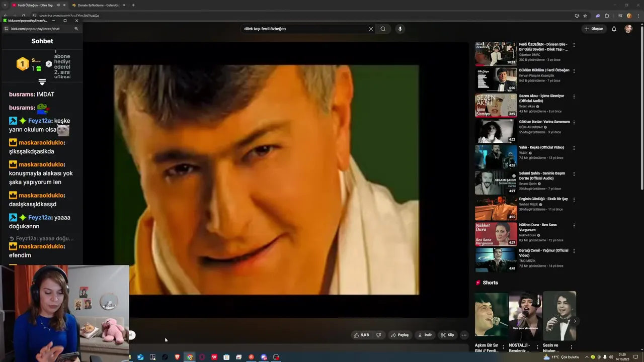Download the video with the İndir button
644x362 pixels.
click(x=425, y=335)
